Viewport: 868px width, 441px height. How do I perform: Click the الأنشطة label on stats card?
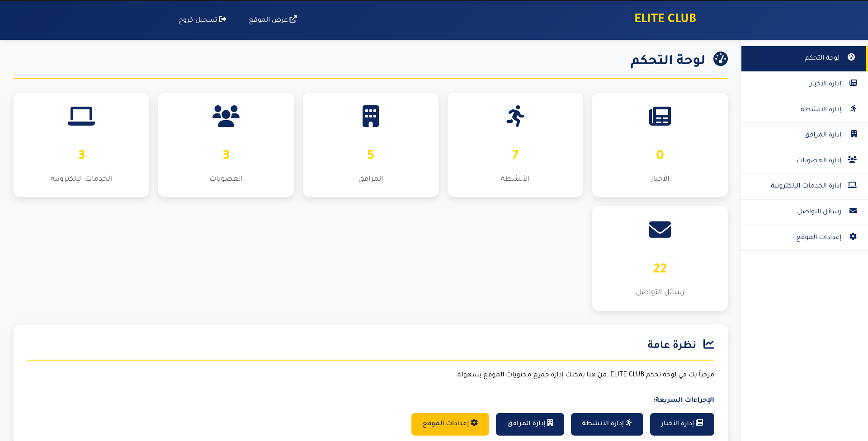pos(515,178)
